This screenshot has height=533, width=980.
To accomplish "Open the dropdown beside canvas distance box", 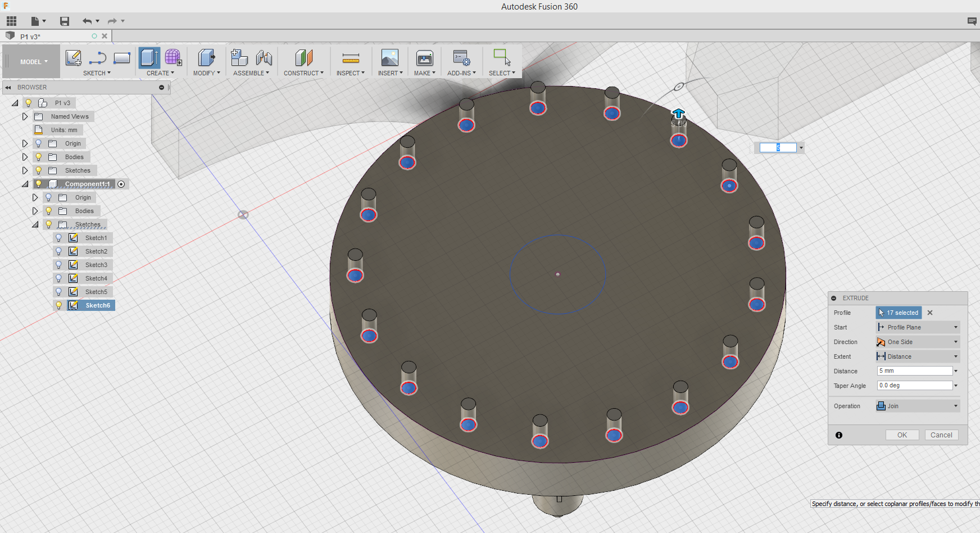I will (x=801, y=148).
